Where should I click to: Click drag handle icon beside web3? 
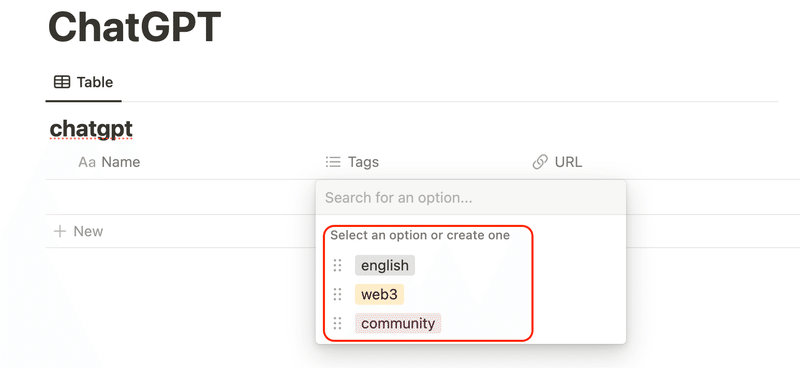click(x=337, y=295)
